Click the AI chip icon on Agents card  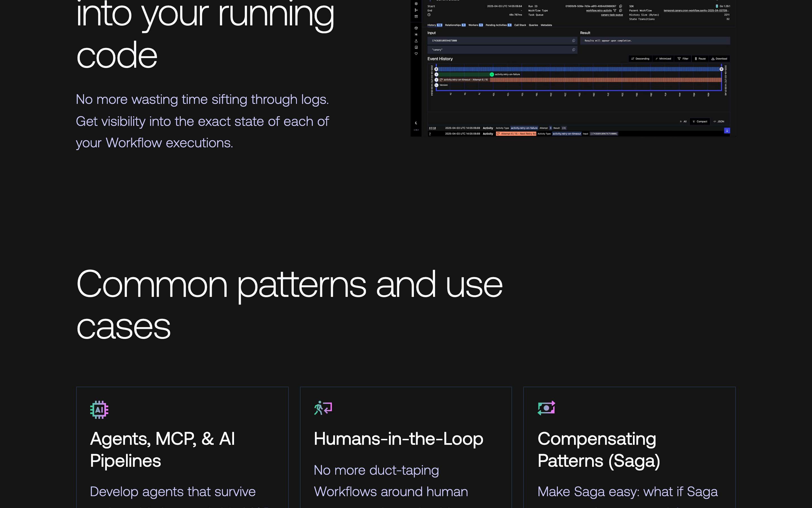pyautogui.click(x=99, y=410)
